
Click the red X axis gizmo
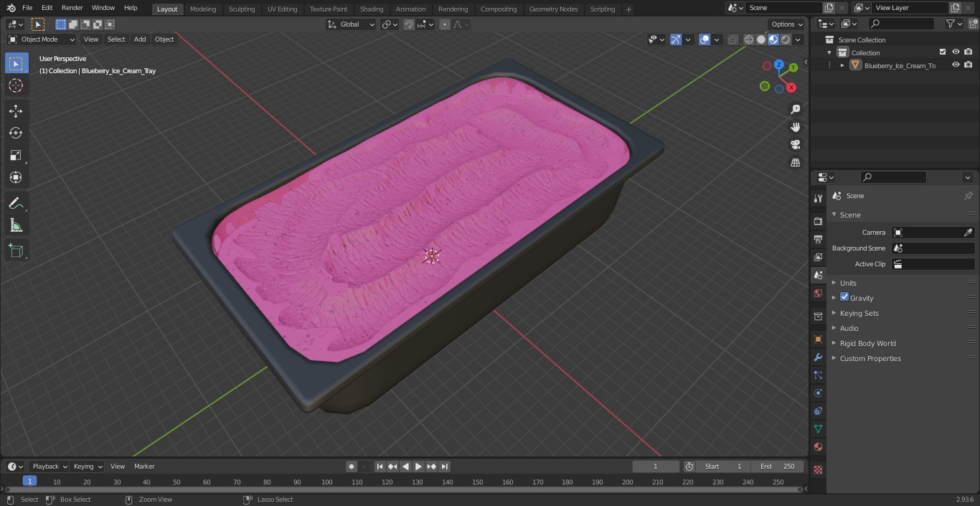791,88
